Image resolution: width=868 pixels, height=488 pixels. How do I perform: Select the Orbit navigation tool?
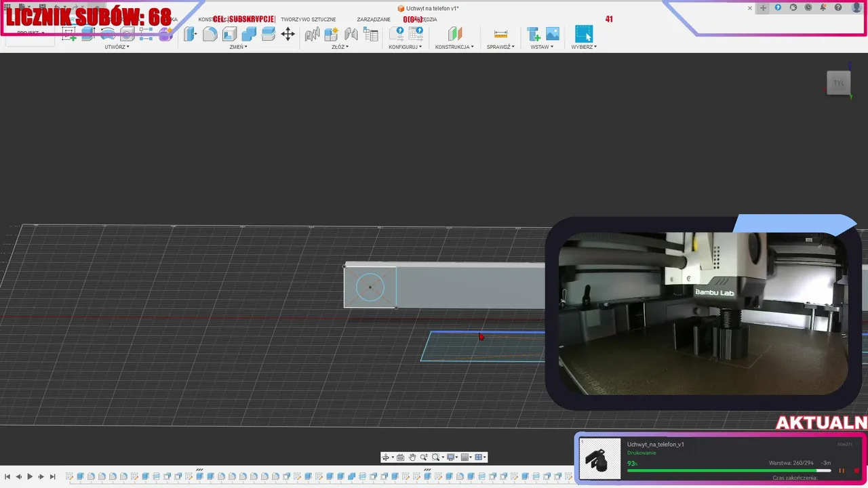point(387,457)
